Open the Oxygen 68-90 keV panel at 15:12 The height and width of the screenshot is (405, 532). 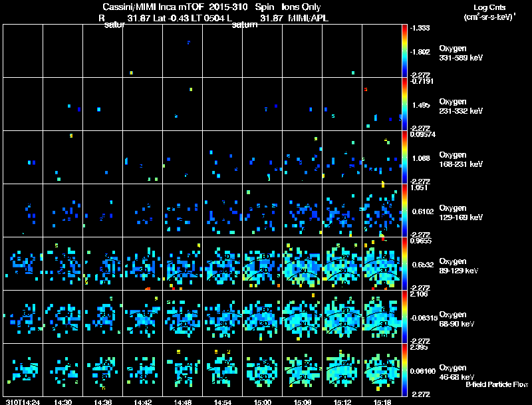342,317
